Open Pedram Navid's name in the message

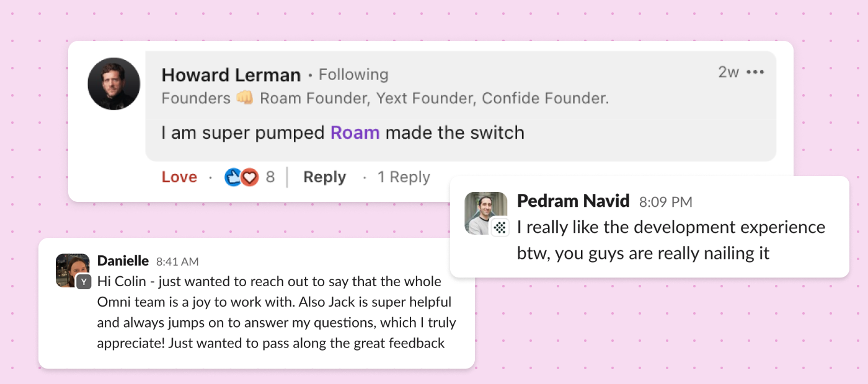click(x=573, y=201)
